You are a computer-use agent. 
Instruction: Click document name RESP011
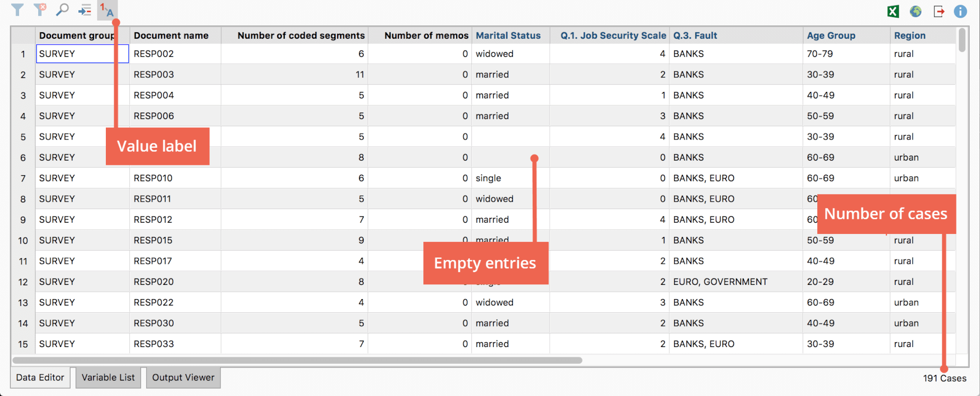point(152,199)
